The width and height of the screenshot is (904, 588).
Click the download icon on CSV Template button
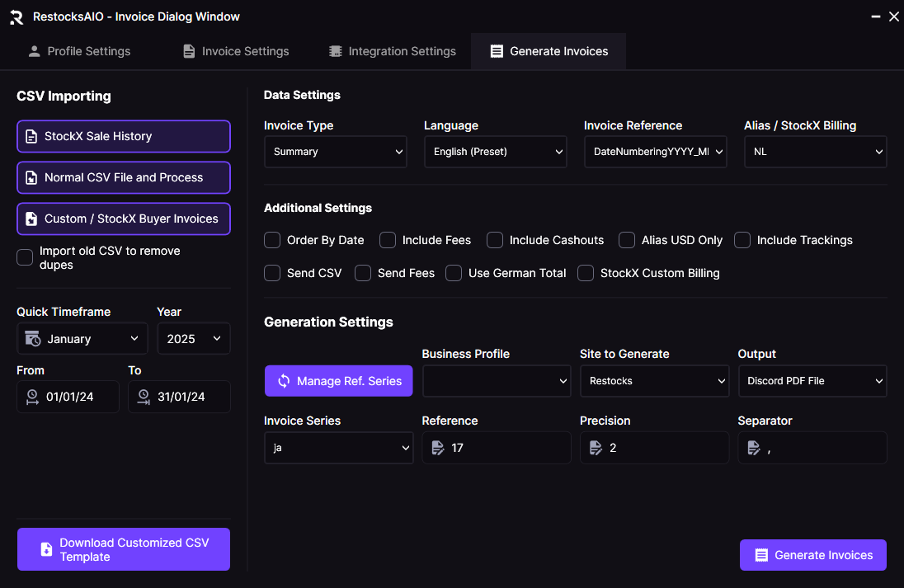point(46,549)
